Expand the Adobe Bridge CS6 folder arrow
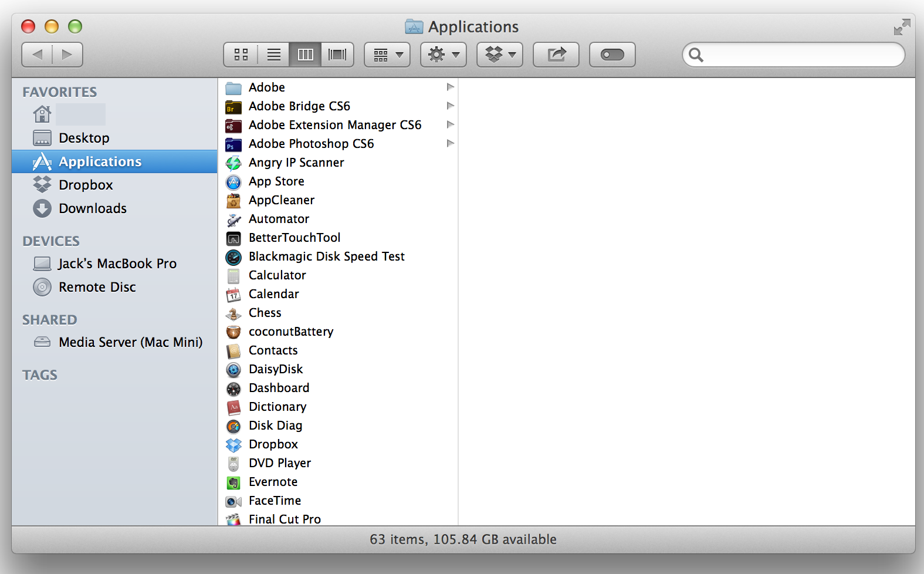Screen dimensions: 924x574 click(451, 106)
